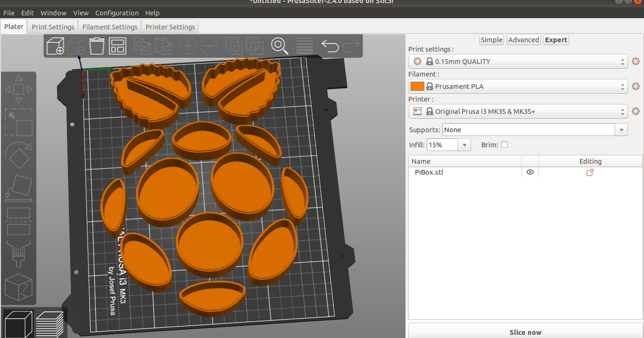Open the Search tool with the magnifier icon
Screen dimensions: 644x338
tap(279, 46)
